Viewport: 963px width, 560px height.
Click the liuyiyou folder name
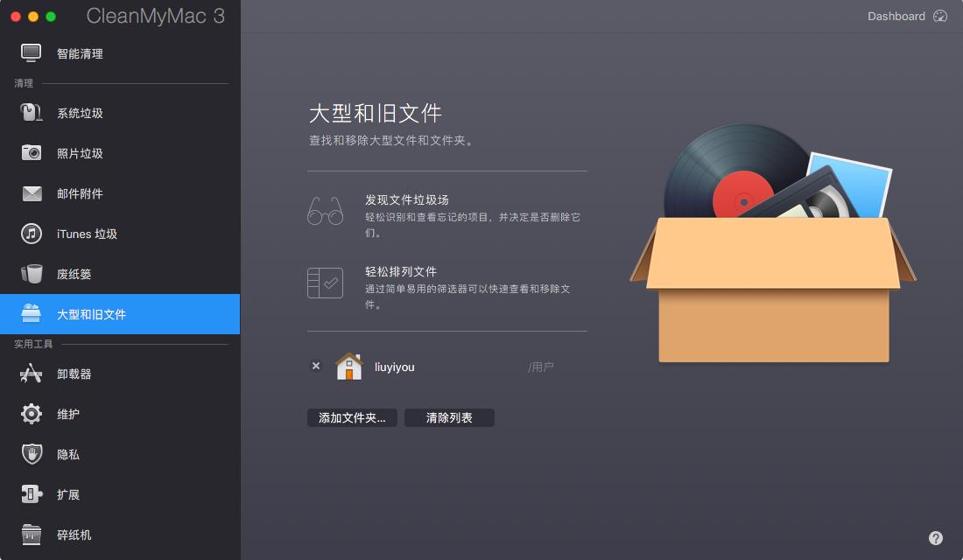394,367
